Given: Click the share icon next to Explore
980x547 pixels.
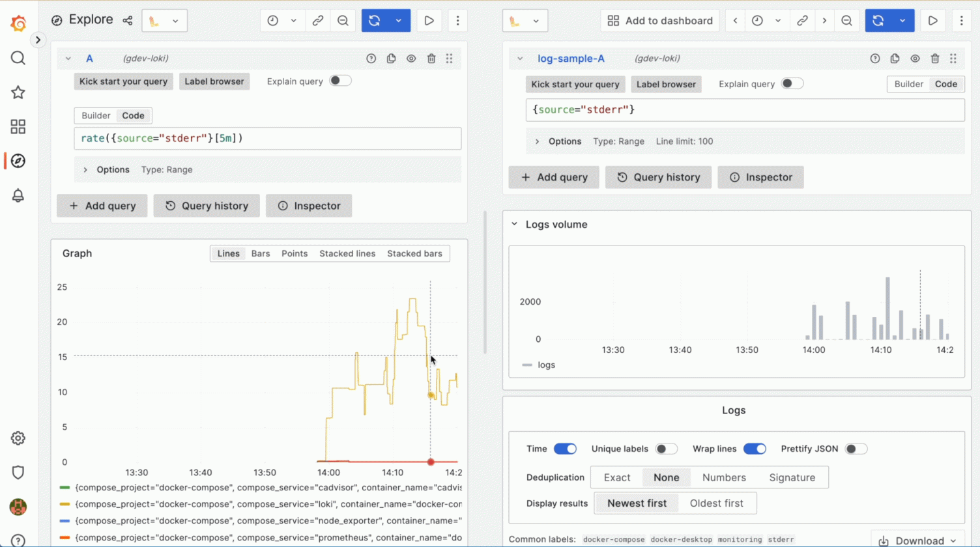Looking at the screenshot, I should (x=128, y=21).
